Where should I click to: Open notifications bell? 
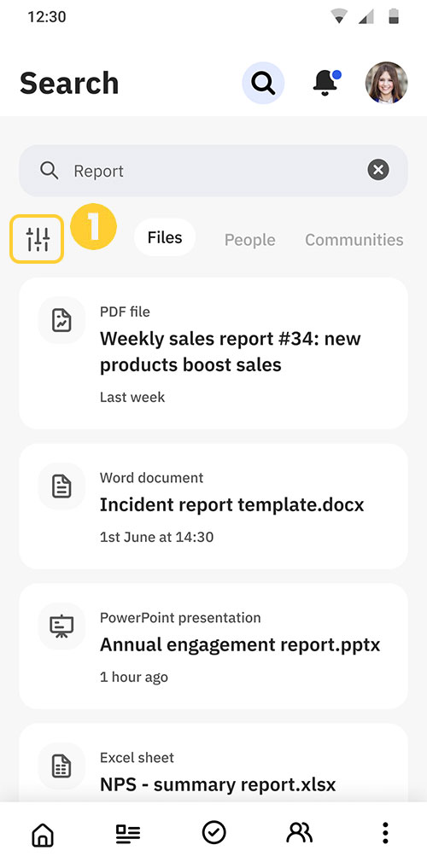coord(325,83)
